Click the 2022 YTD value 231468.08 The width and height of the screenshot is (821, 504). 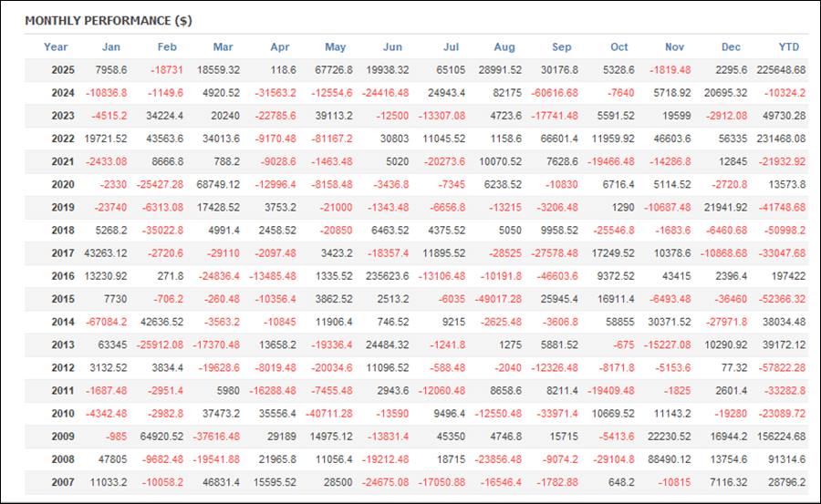[x=781, y=139]
